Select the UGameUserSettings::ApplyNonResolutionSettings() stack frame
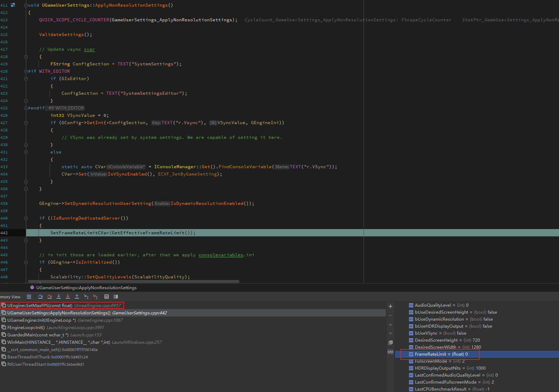Image resolution: width=559 pixels, height=392 pixels. (x=193, y=313)
